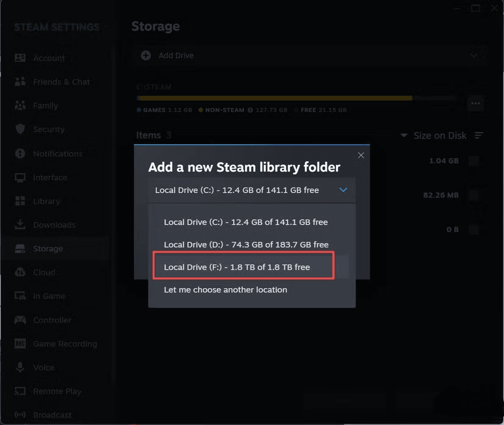Open the Size on Disk sort dropdown

433,136
